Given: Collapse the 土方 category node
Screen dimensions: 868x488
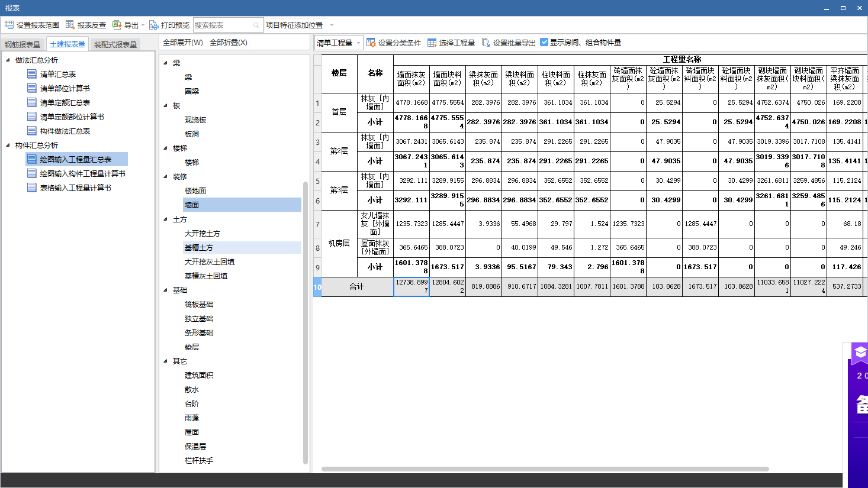Looking at the screenshot, I should tap(166, 219).
